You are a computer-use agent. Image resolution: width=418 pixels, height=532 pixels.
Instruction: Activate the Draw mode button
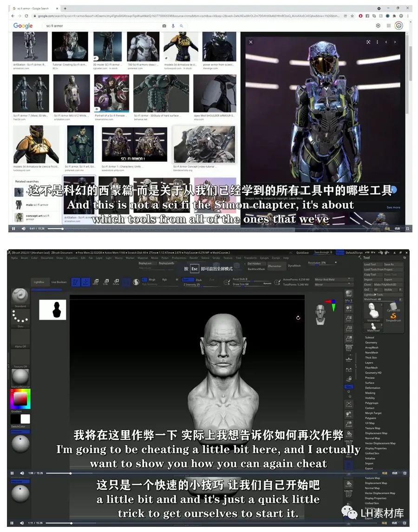85,282
